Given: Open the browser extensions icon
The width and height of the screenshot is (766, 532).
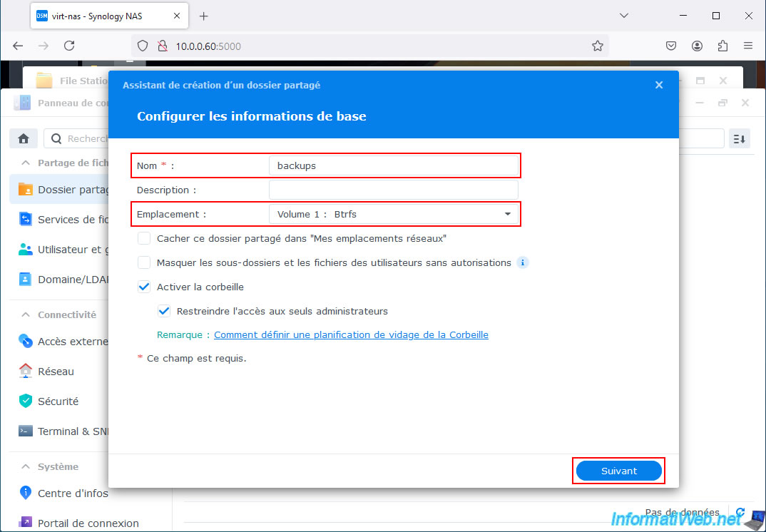Looking at the screenshot, I should point(723,46).
